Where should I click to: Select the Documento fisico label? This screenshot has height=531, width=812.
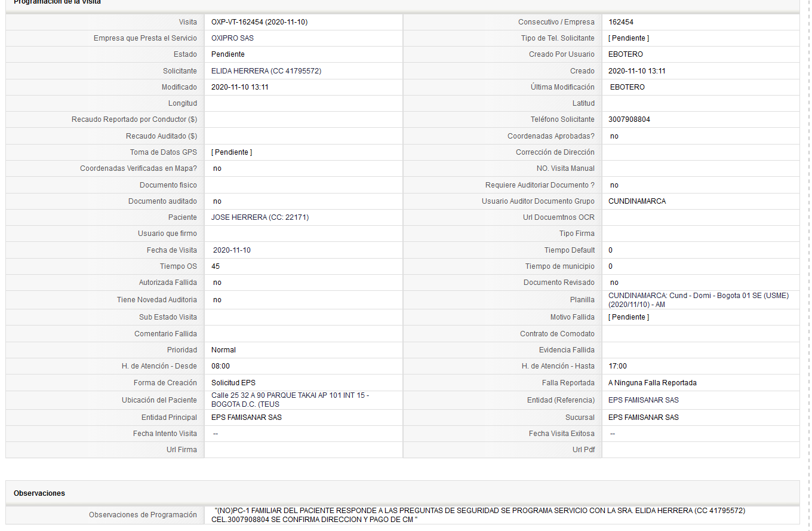[x=168, y=185]
